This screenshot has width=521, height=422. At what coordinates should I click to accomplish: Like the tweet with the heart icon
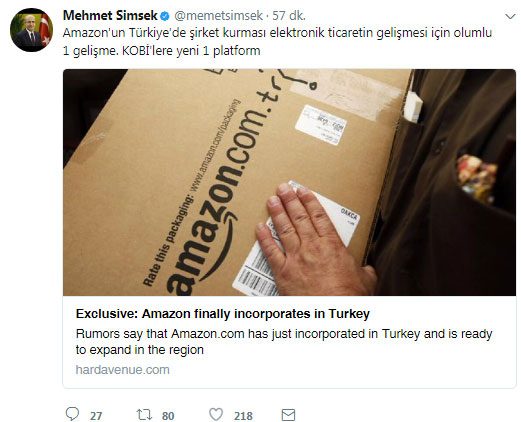click(x=216, y=414)
